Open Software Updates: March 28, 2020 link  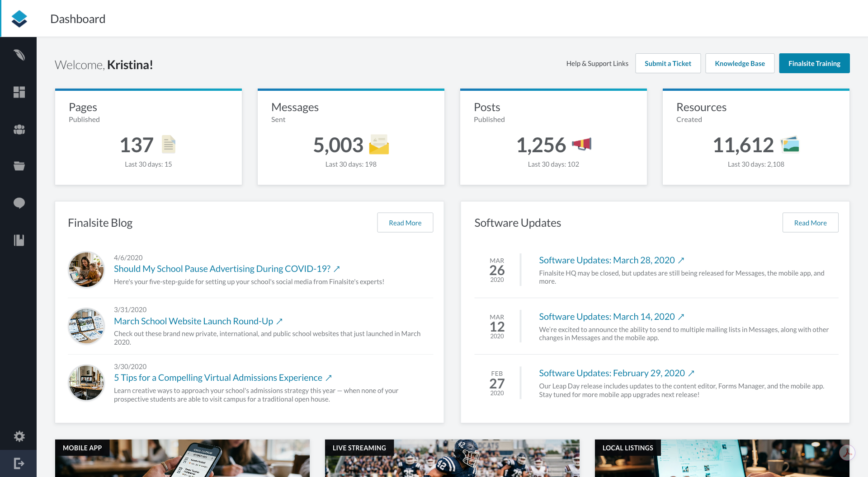tap(611, 260)
